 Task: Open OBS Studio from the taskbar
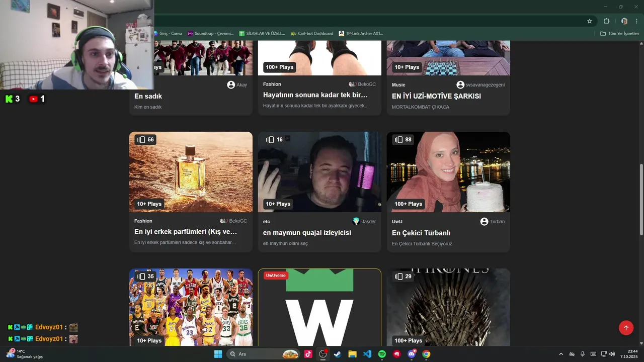click(x=323, y=354)
